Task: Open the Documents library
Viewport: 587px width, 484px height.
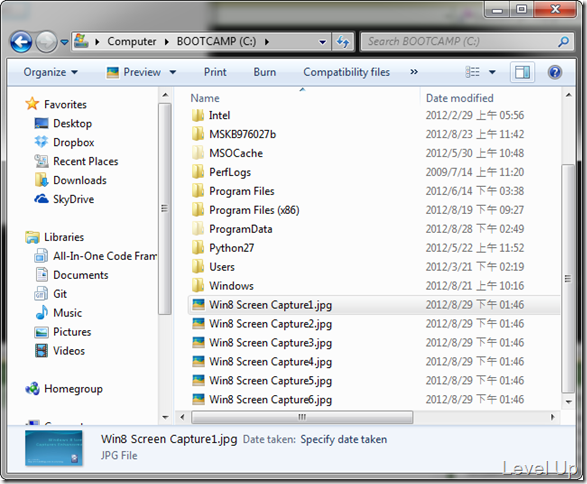Action: tap(72, 275)
